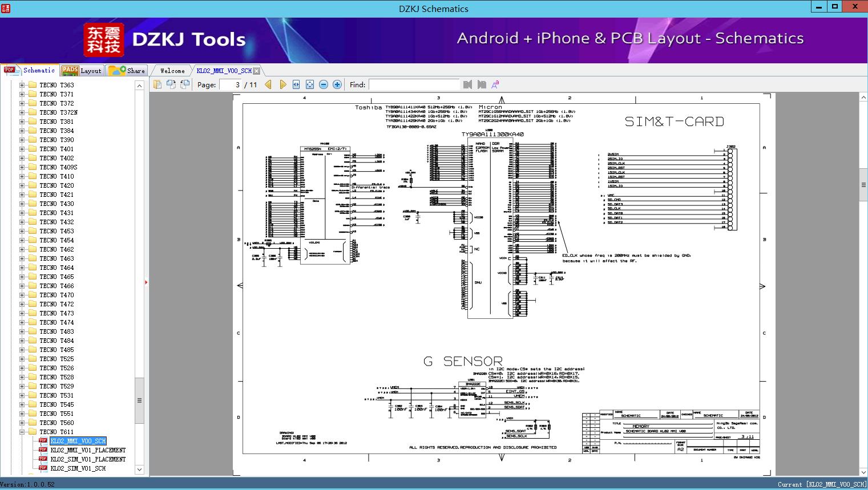Expand the TECNO T560 folder
Viewport: 868px width, 490px height.
(22, 423)
